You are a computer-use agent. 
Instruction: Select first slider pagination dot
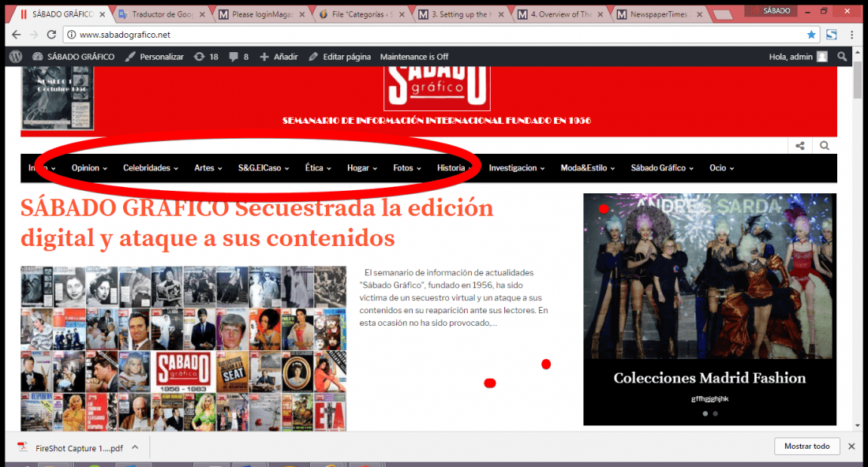point(705,413)
